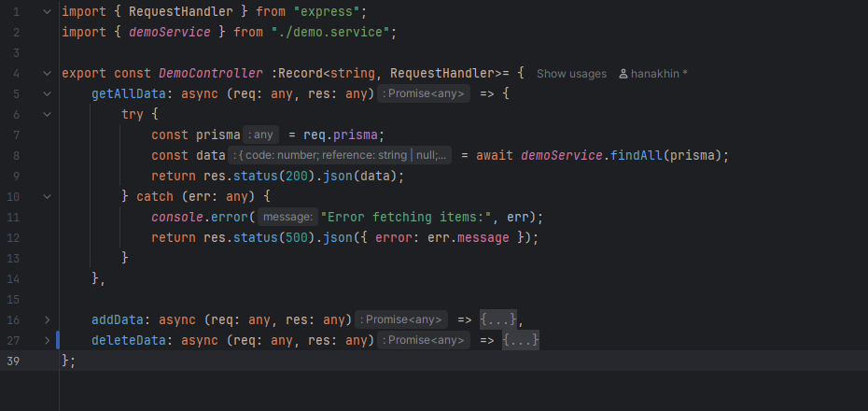
Task: Click the 'message:' parameter hint
Action: click(287, 218)
